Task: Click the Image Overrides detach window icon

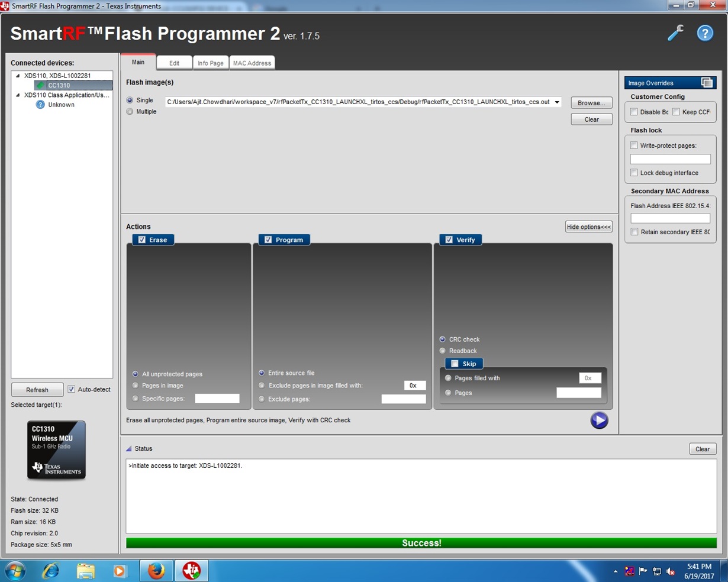Action: coord(707,83)
